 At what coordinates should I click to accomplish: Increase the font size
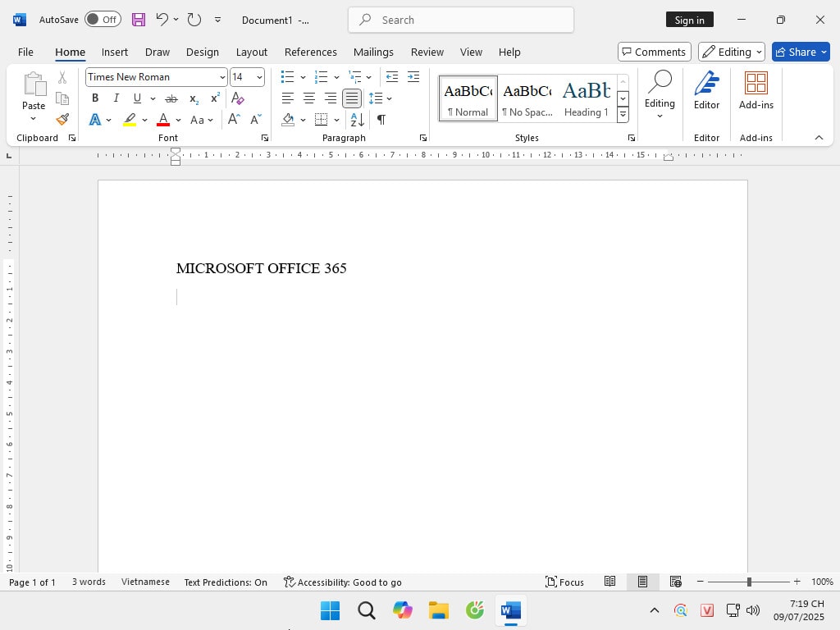click(234, 119)
